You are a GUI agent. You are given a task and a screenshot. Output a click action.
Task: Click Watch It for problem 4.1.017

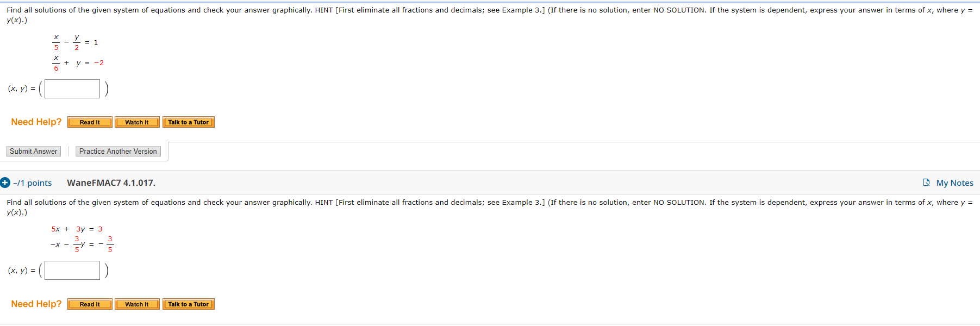click(136, 304)
